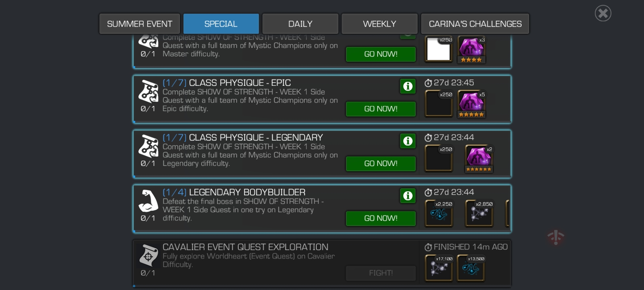Image resolution: width=644 pixels, height=290 pixels.
Task: Go Now for Legendary Bodybuilder objective
Action: 381,218
